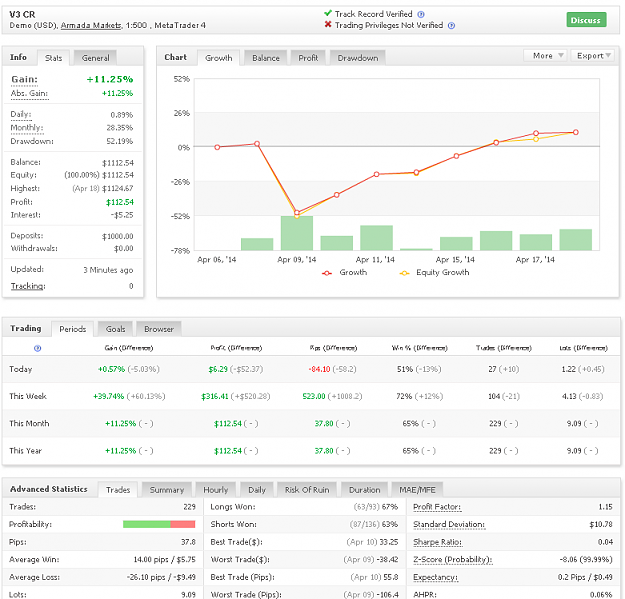This screenshot has width=625, height=599.
Task: Click Shorts Won value (87/136) 63%
Action: click(373, 524)
